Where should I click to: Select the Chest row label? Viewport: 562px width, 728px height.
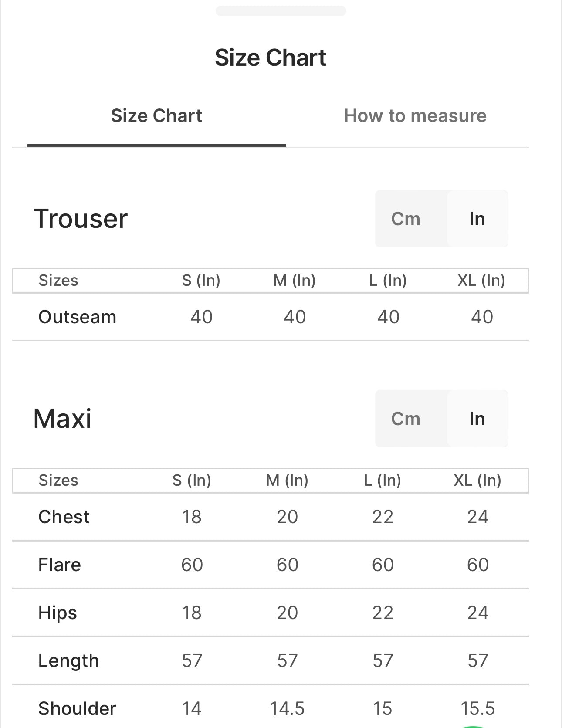tap(64, 517)
